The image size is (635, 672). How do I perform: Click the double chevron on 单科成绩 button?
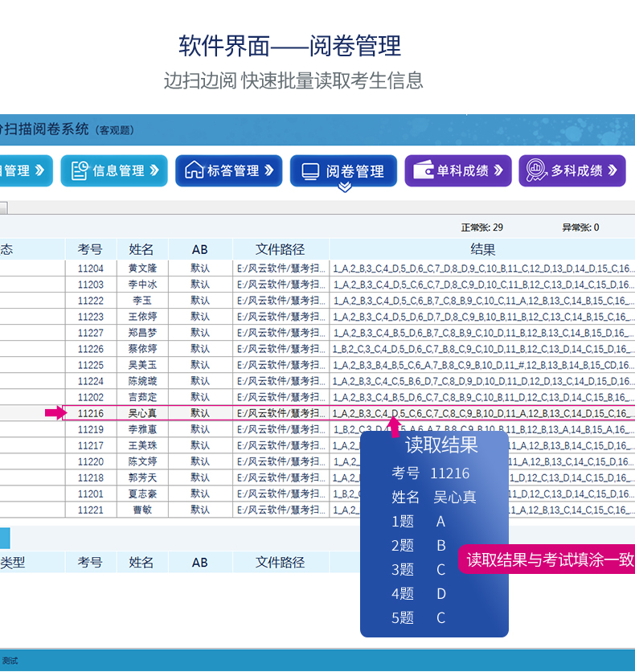click(x=498, y=170)
